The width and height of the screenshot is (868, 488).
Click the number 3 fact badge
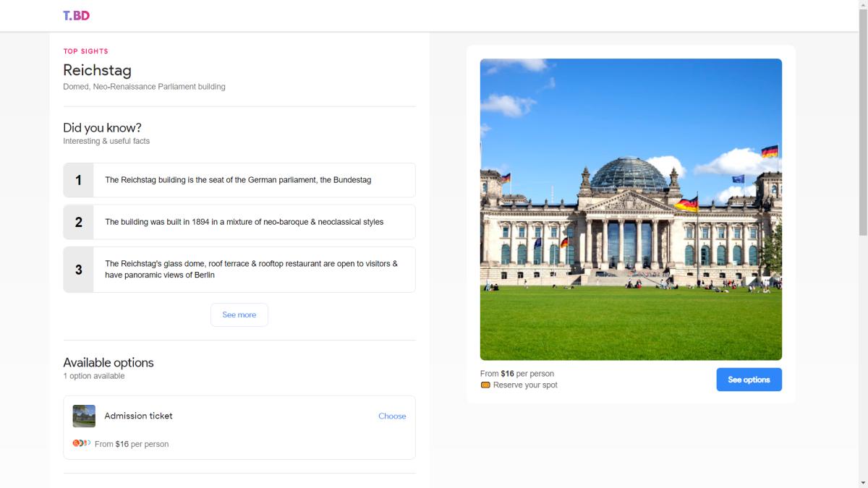pyautogui.click(x=78, y=270)
